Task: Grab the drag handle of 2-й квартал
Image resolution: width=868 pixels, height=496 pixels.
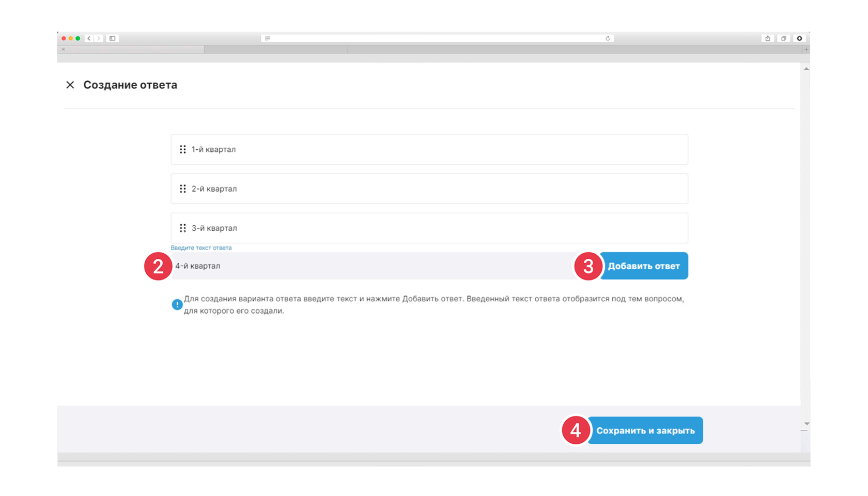Action: pos(183,189)
